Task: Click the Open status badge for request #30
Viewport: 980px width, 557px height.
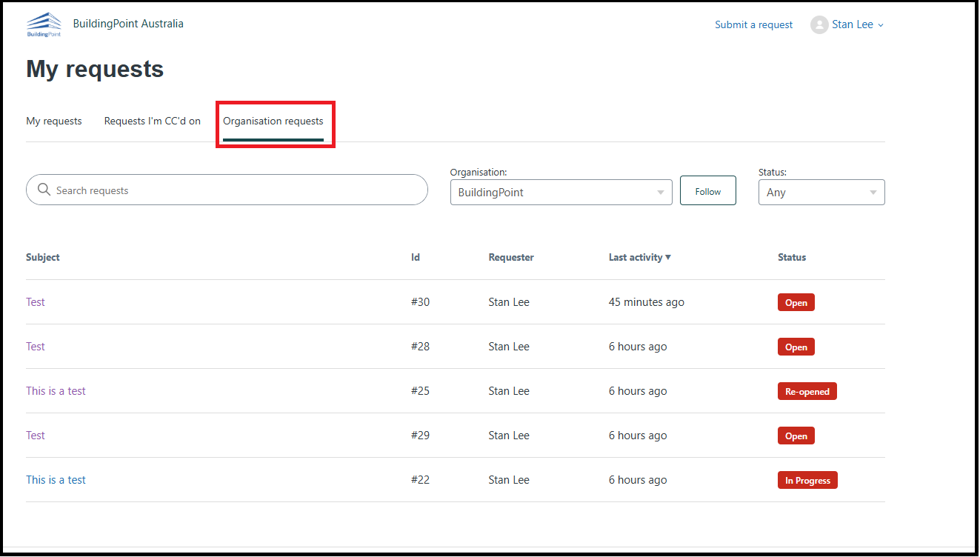Action: pos(796,301)
